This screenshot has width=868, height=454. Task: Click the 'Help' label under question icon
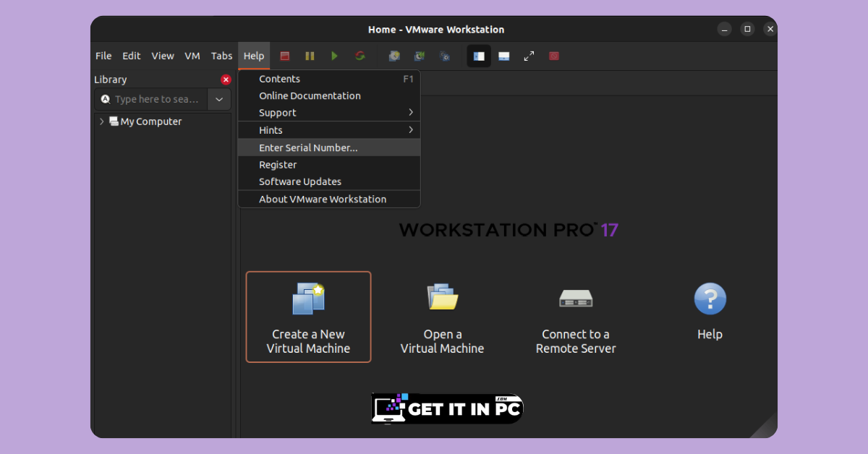point(710,334)
